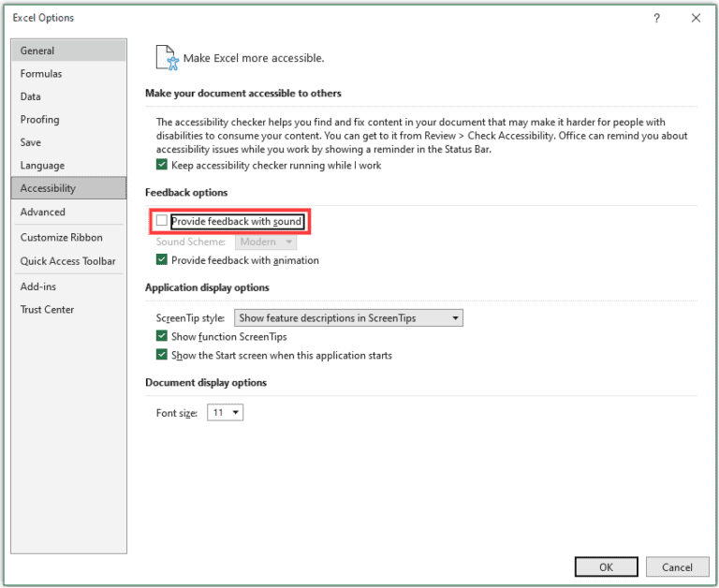The height and width of the screenshot is (588, 719).
Task: Uncheck Keep accessibility checker running
Action: click(x=161, y=165)
